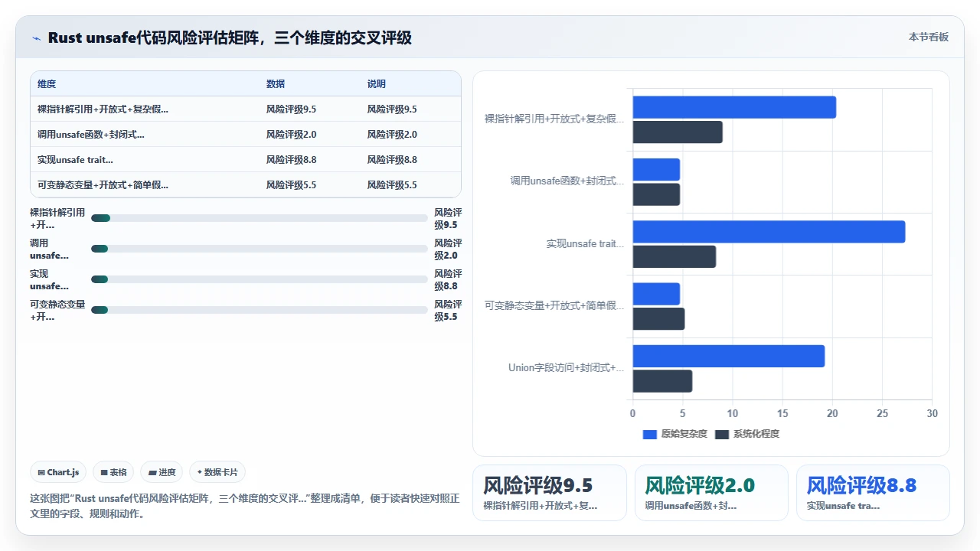
Task: Toggle the 系统化程度 legend swatch
Action: point(722,434)
